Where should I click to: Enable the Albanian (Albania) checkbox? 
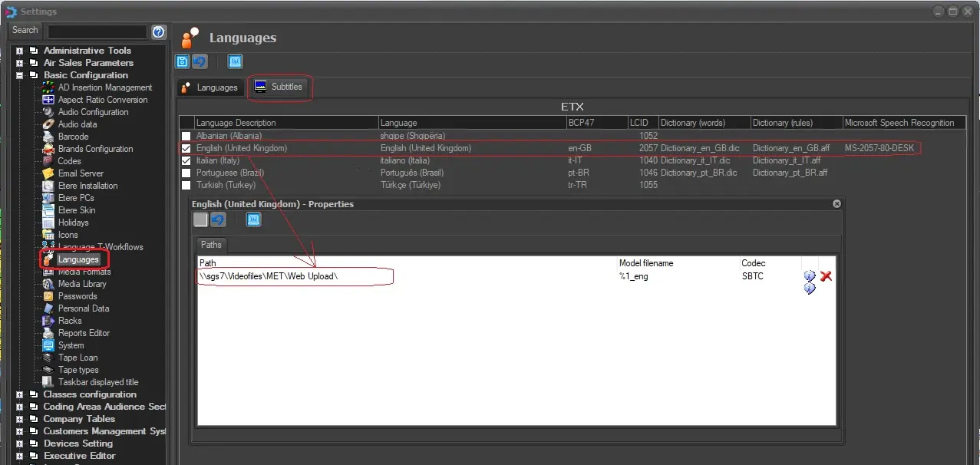tap(186, 136)
